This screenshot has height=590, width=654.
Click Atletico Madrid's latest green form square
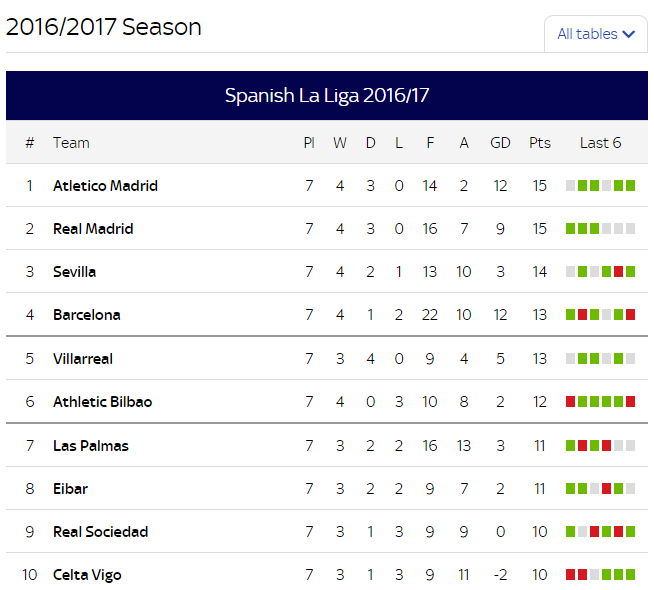click(x=631, y=186)
